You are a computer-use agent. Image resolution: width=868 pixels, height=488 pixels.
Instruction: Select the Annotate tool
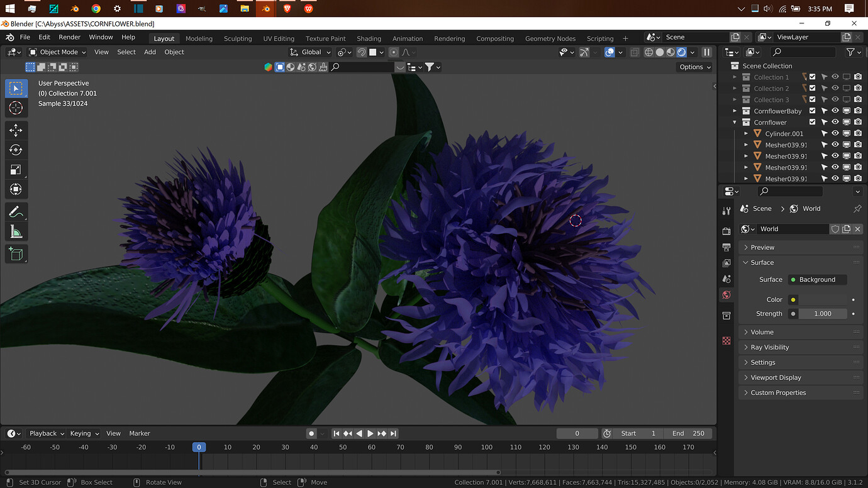pos(16,212)
